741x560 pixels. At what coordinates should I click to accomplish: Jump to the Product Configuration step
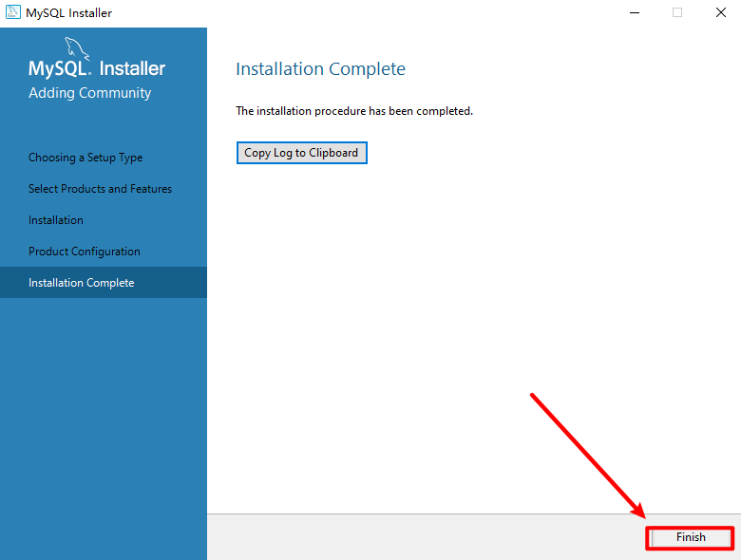click(x=85, y=252)
